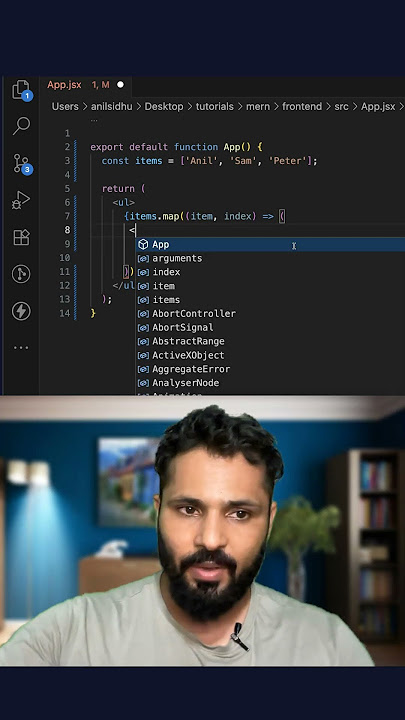The image size is (405, 720).
Task: Click the unsaved dot on App.jsx tab
Action: pos(120,85)
